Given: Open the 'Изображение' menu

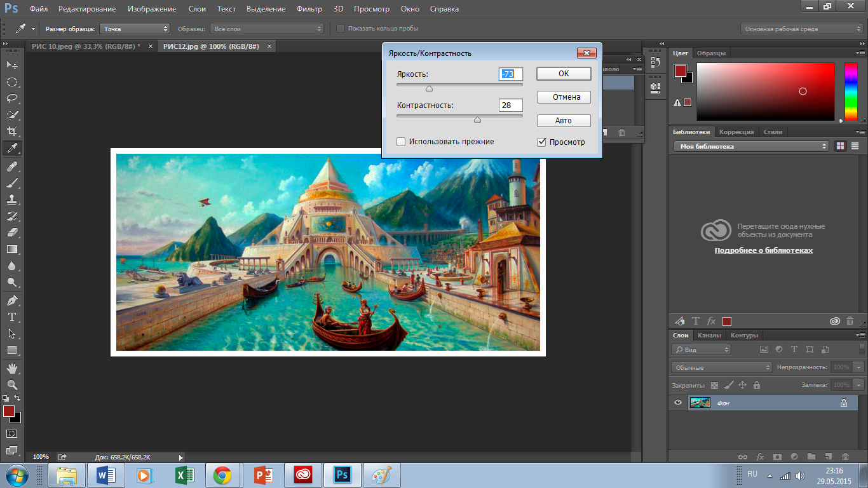Looking at the screenshot, I should tap(152, 9).
